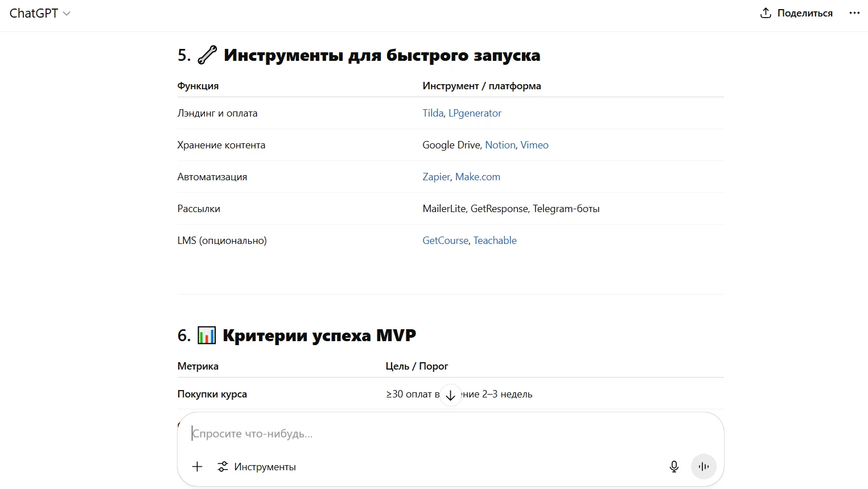The width and height of the screenshot is (868, 489).
Task: Click the plus attach icon
Action: pyautogui.click(x=197, y=467)
